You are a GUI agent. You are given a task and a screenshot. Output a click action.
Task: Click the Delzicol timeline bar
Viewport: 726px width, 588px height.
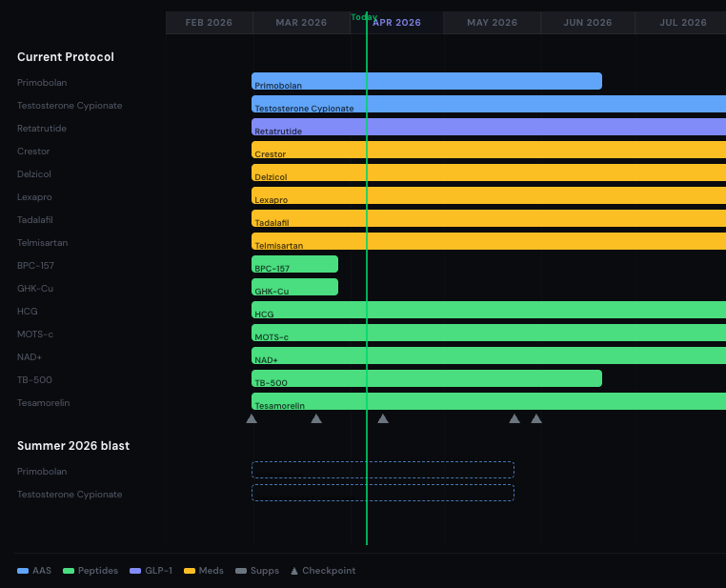tap(489, 172)
